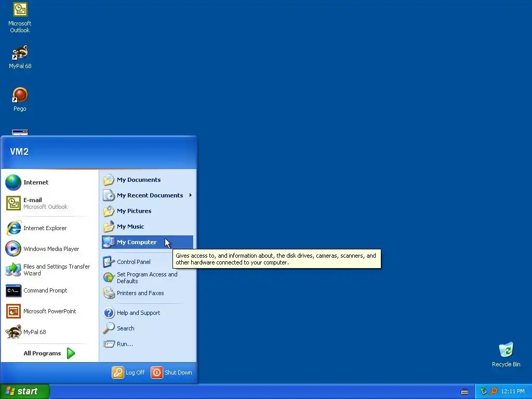Click the Help and Support question mark icon

pyautogui.click(x=109, y=312)
